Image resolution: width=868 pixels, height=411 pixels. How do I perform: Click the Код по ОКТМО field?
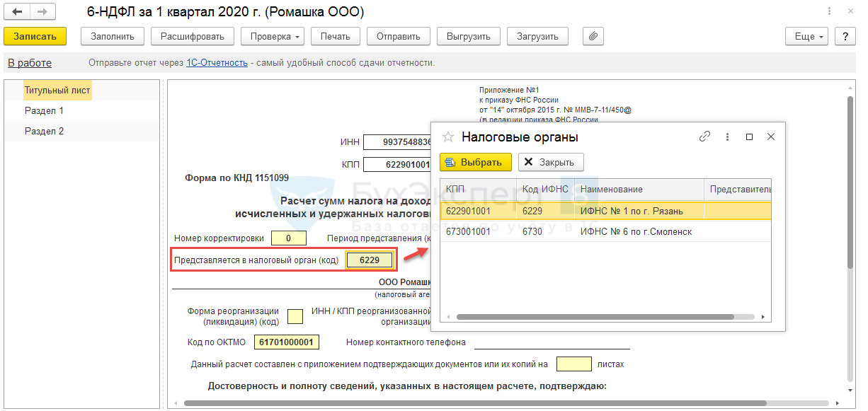[x=287, y=342]
